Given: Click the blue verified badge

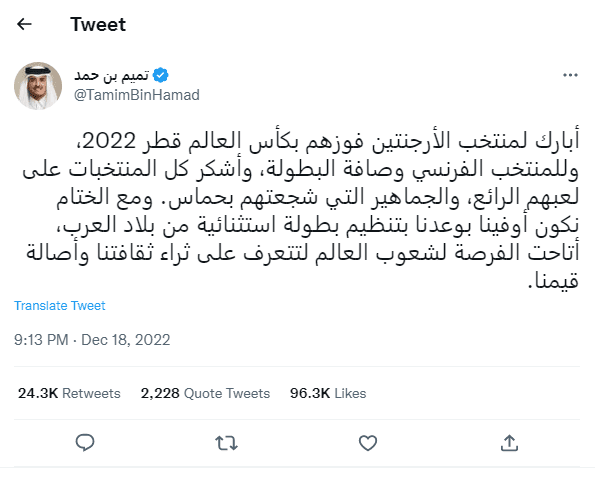Looking at the screenshot, I should click(x=161, y=75).
